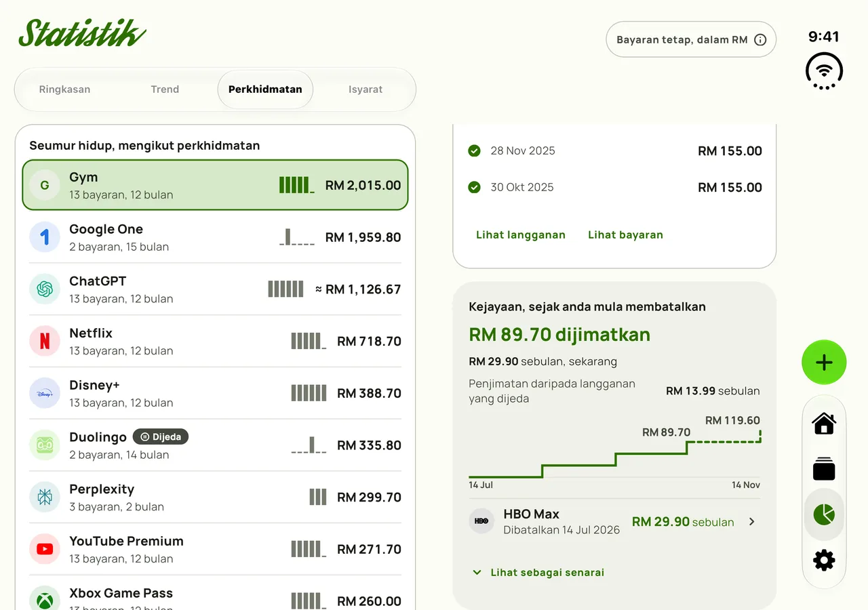Click the Dijeda paused badge on Duolingo
This screenshot has width=868, height=610.
(161, 437)
